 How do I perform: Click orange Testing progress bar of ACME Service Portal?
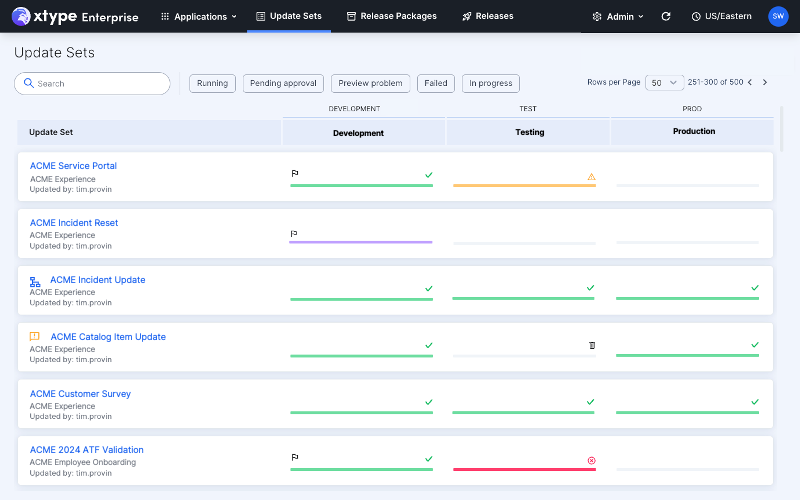(x=524, y=186)
